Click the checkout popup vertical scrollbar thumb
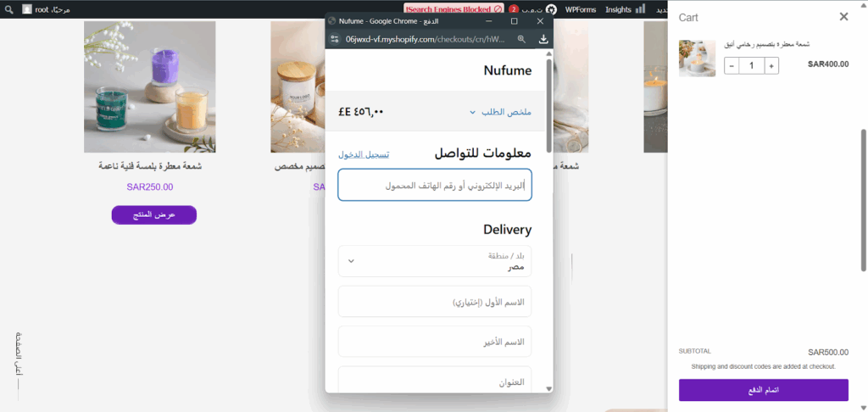The width and height of the screenshot is (868, 412). click(549, 105)
